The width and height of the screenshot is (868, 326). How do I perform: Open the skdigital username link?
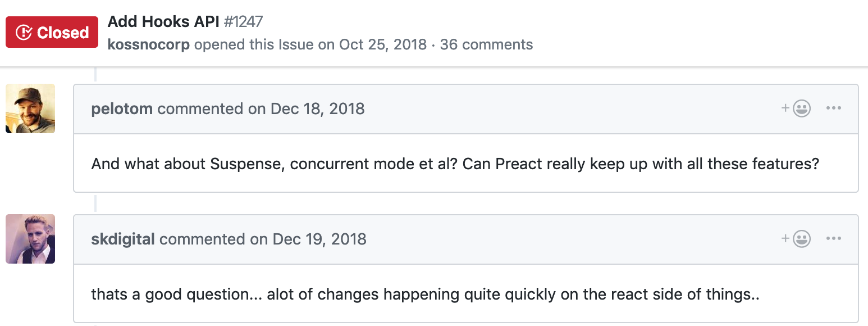tap(123, 239)
